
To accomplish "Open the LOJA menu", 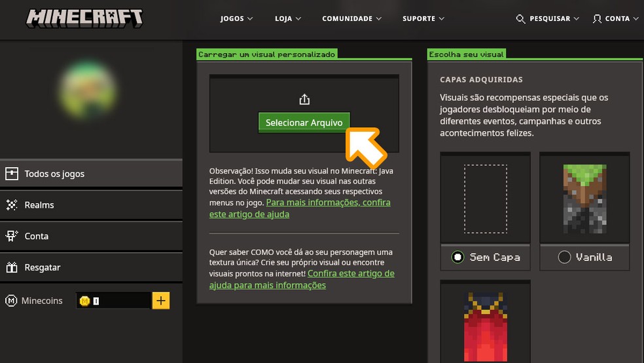I will pyautogui.click(x=283, y=18).
